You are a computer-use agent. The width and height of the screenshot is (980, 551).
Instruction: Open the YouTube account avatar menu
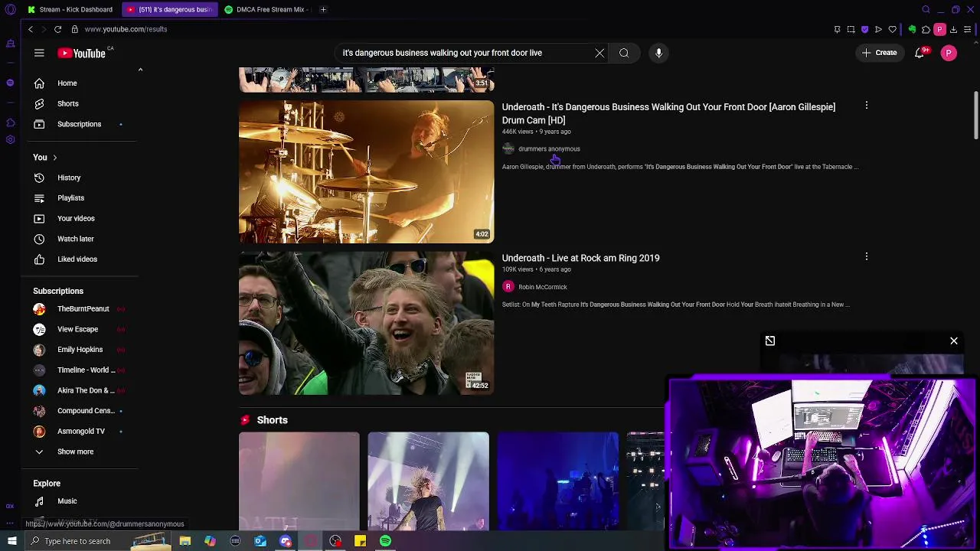tap(949, 53)
